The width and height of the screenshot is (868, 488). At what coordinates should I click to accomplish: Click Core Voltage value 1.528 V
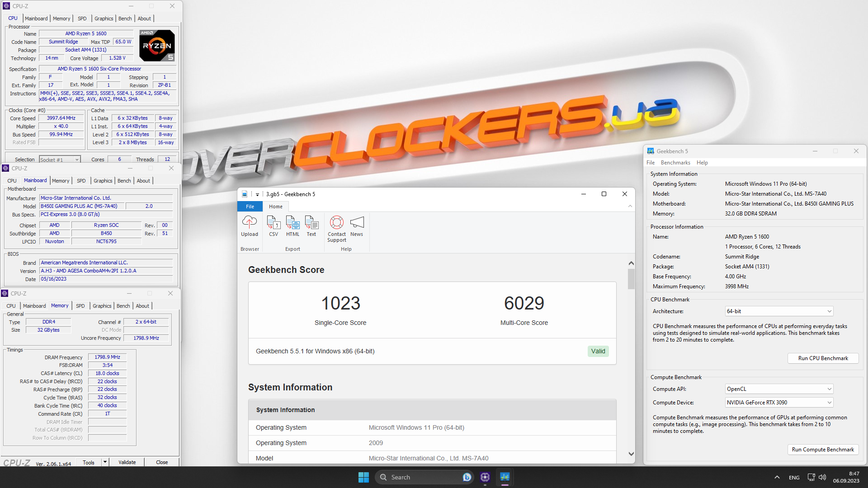(x=117, y=58)
